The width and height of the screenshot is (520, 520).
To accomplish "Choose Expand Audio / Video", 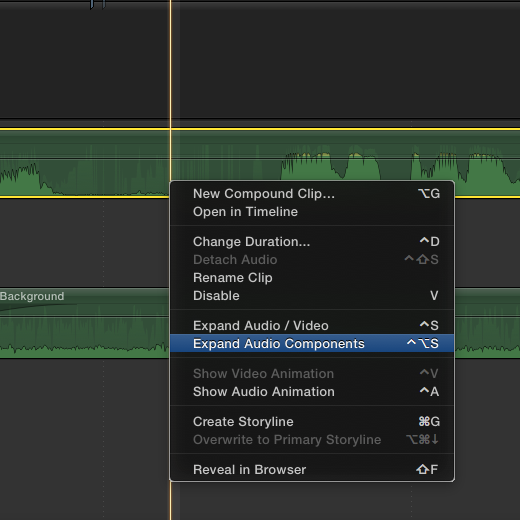I will click(x=312, y=326).
